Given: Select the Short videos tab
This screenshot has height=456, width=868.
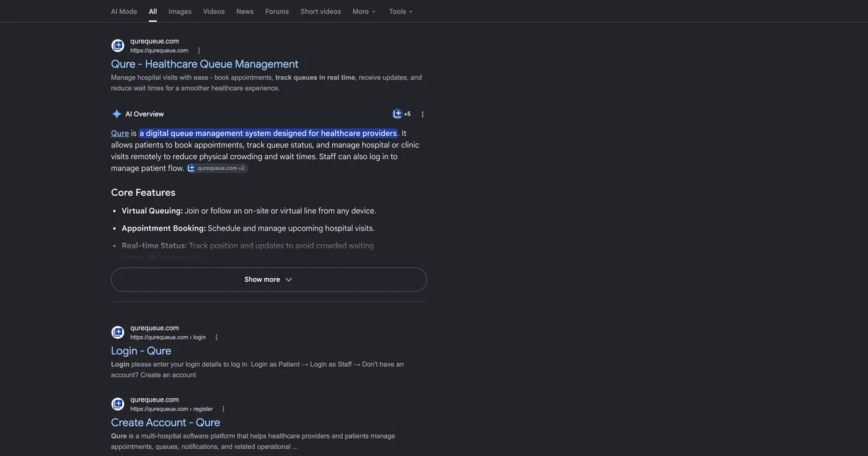Looking at the screenshot, I should (x=321, y=12).
